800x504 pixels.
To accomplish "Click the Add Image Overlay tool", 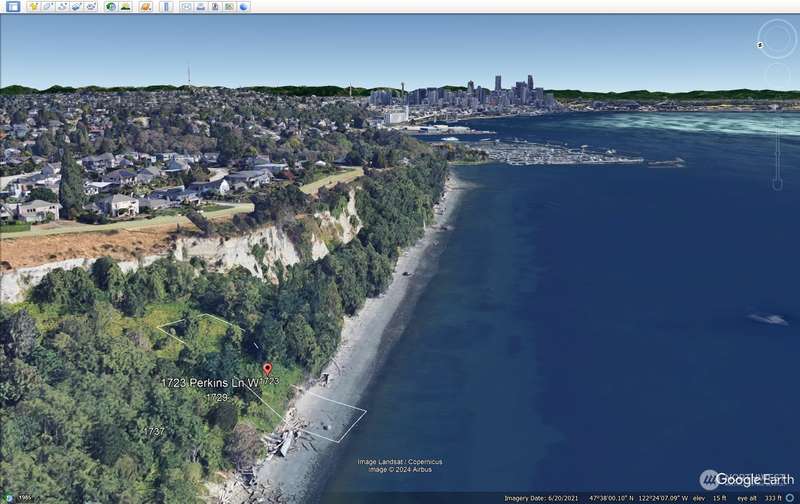I will click(x=77, y=6).
